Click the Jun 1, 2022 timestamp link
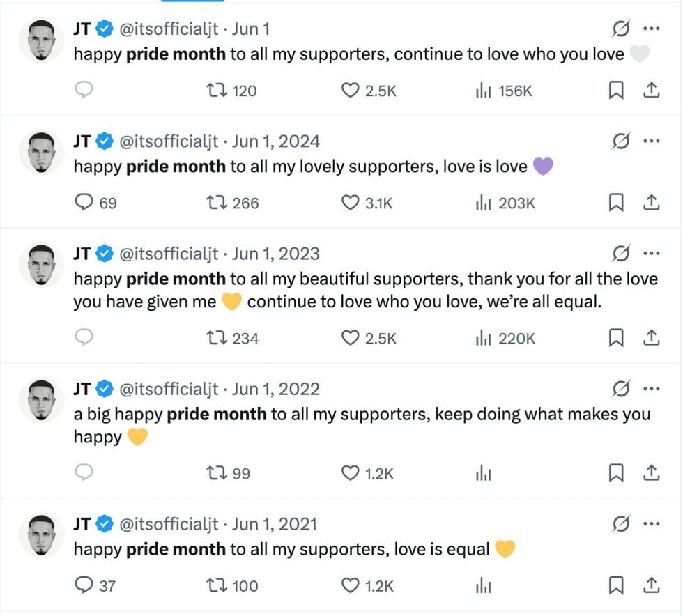This screenshot has height=616, width=683. (276, 389)
